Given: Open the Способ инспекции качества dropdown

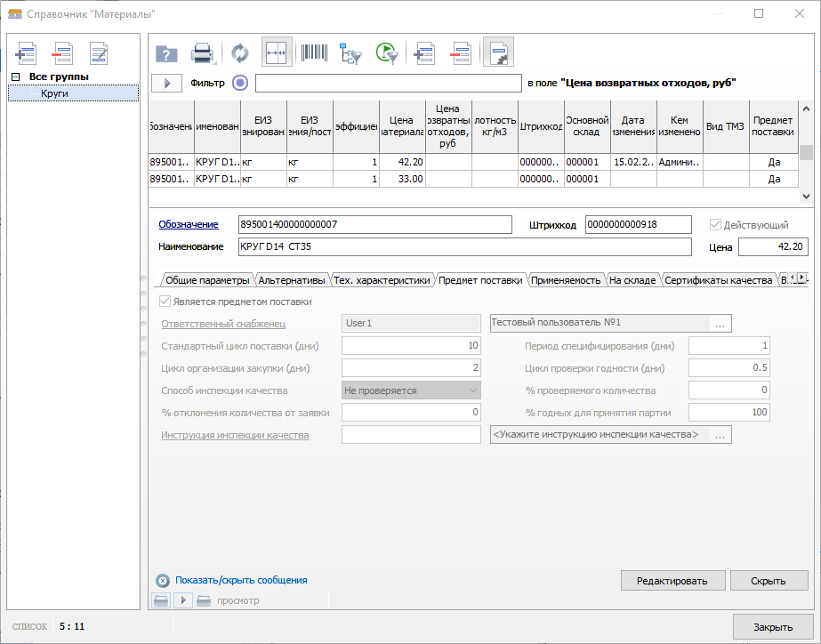Looking at the screenshot, I should click(471, 390).
